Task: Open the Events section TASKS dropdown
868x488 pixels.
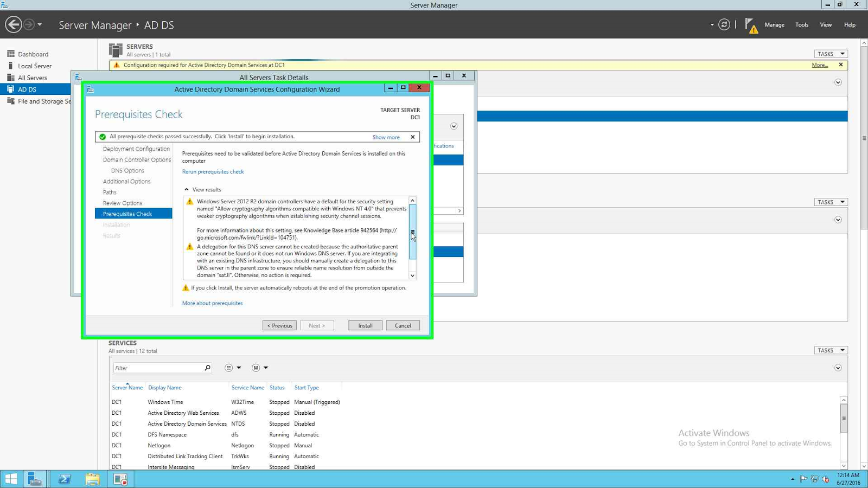Action: click(x=831, y=202)
